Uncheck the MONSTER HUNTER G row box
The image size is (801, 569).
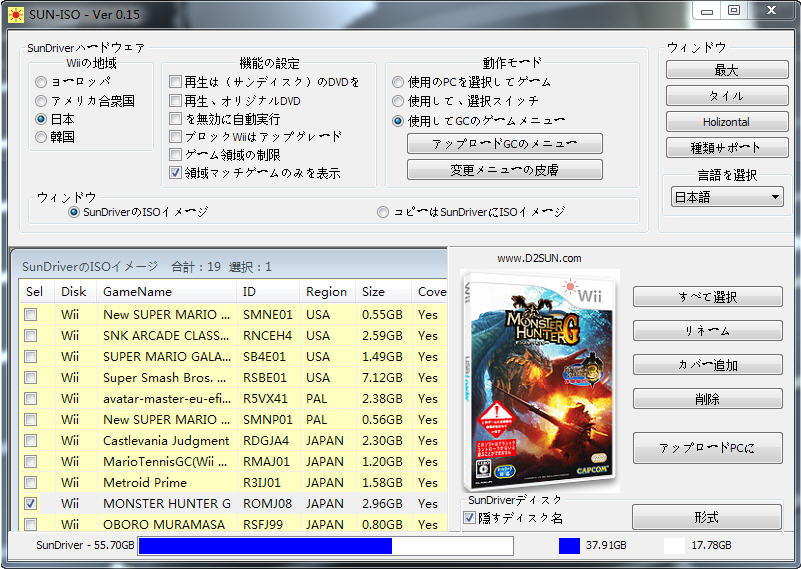(x=31, y=503)
